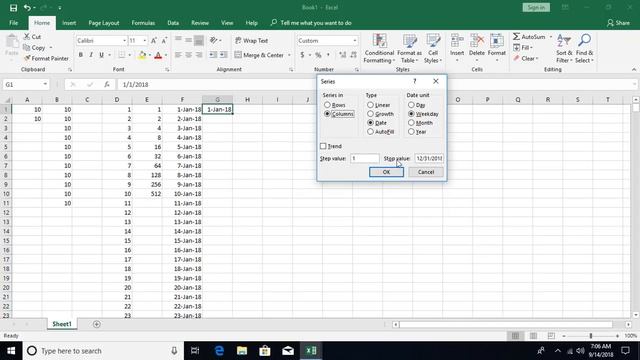
Task: Click the Undo icon
Action: [x=27, y=7]
